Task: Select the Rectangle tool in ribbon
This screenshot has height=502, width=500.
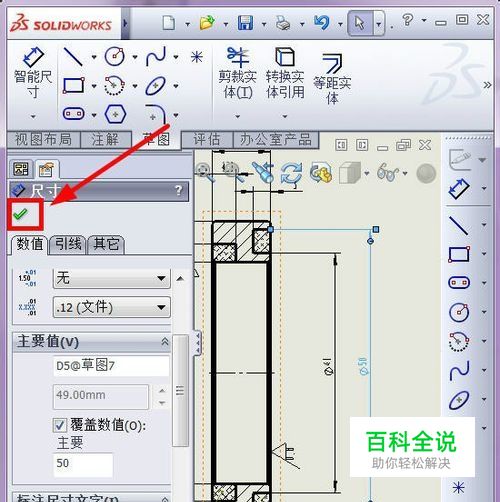Action: tap(73, 86)
